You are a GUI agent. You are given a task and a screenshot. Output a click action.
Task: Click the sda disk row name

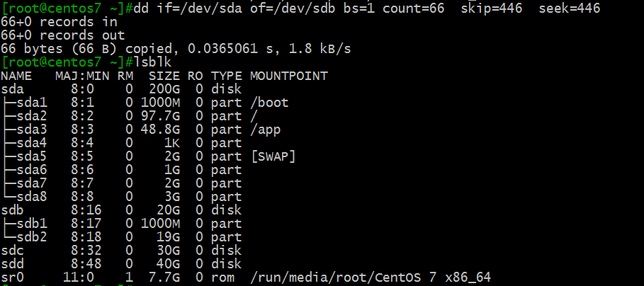pos(12,89)
